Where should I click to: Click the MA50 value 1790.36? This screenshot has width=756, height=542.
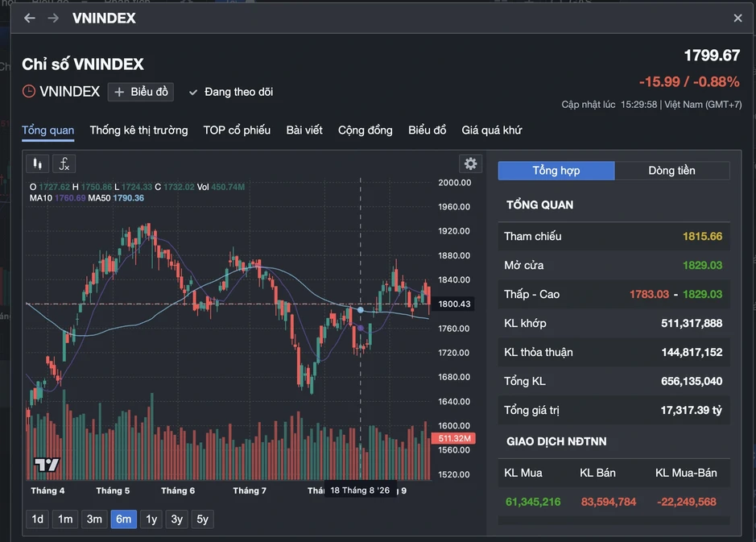tap(128, 198)
